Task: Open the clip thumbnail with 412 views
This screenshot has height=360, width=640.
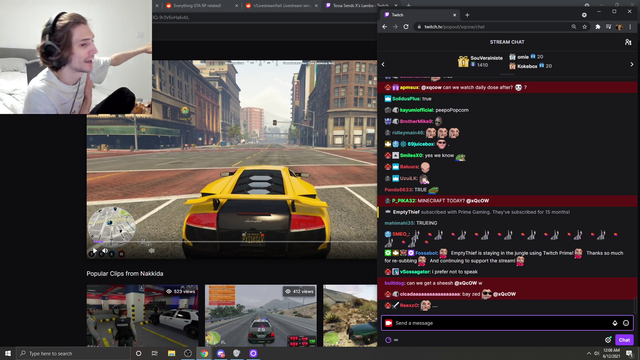Action: pos(261,316)
